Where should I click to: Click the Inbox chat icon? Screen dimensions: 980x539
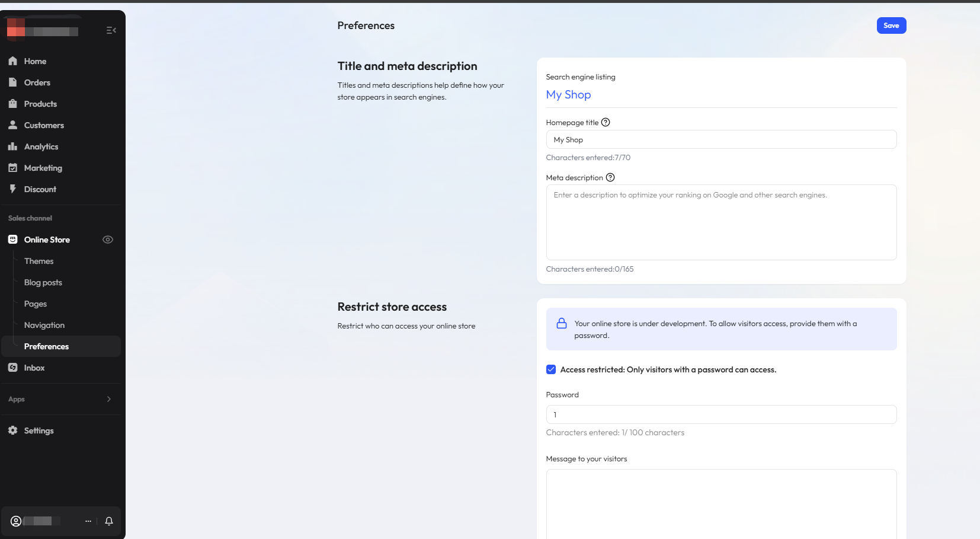[12, 368]
